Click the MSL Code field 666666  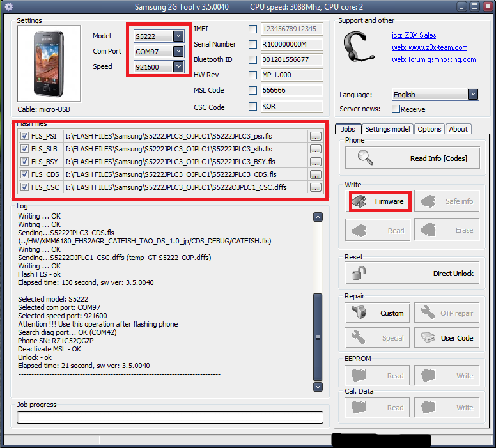291,91
